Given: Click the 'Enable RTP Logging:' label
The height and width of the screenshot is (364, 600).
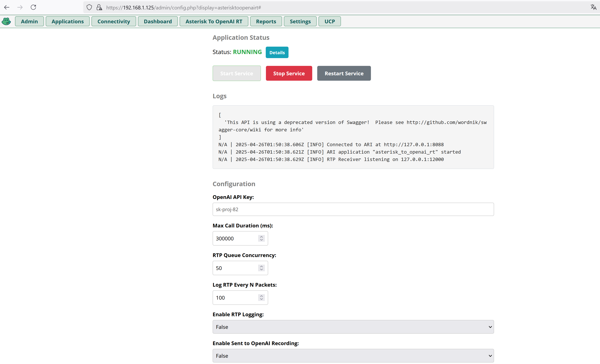Looking at the screenshot, I should (x=238, y=315).
